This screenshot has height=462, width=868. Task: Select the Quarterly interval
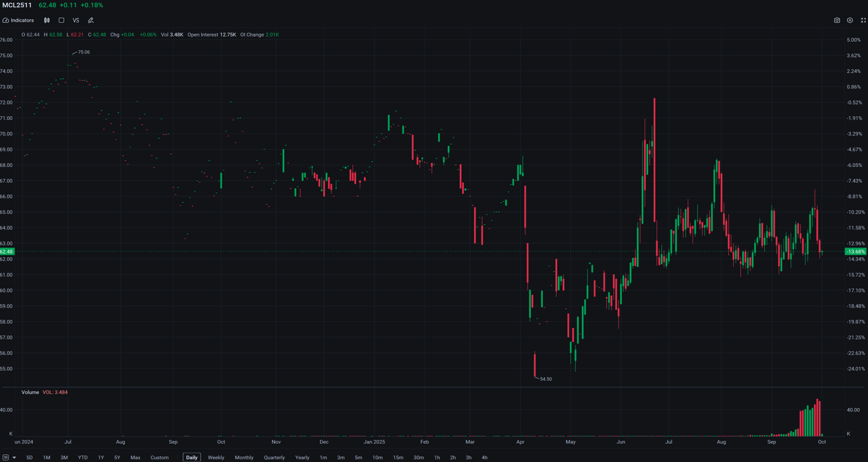pos(274,457)
